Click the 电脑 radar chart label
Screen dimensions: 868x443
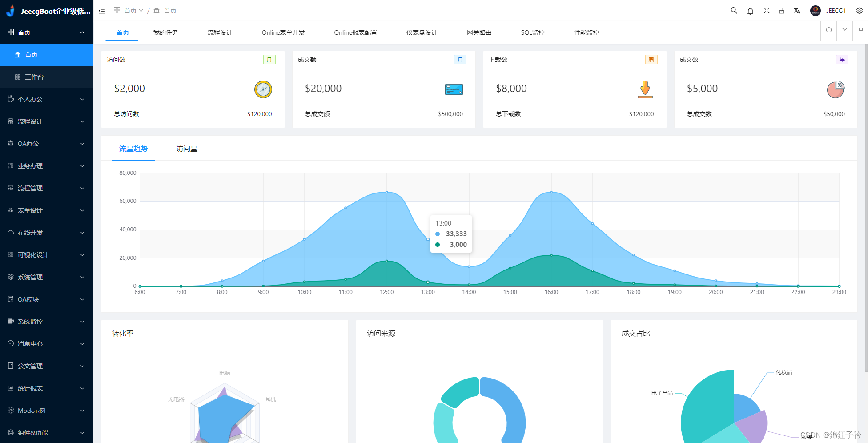click(x=225, y=373)
